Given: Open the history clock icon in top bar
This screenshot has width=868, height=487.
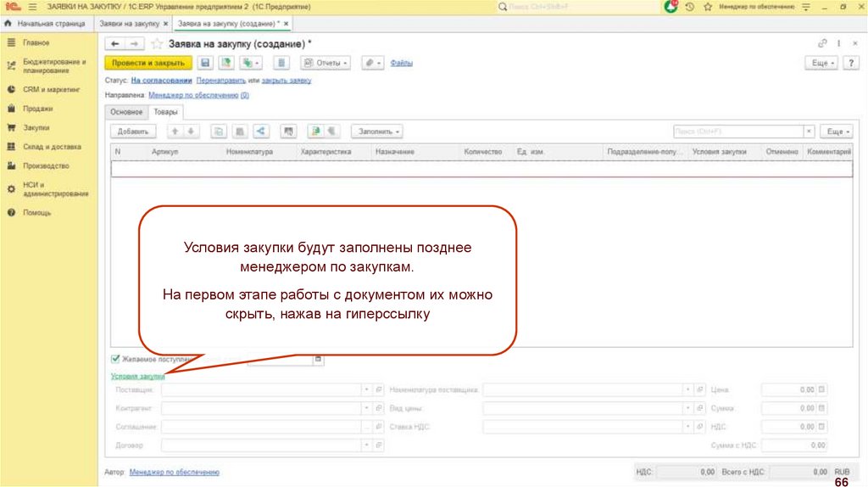Looking at the screenshot, I should [690, 7].
